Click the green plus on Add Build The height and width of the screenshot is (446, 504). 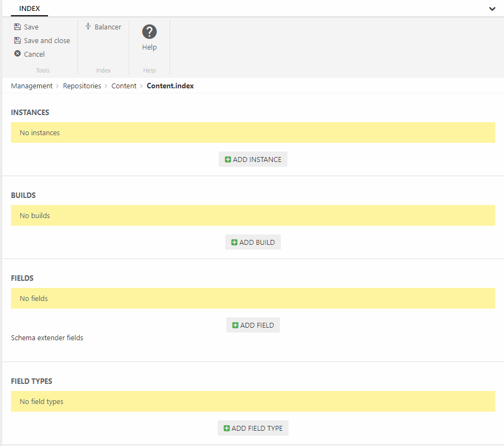[x=235, y=243]
